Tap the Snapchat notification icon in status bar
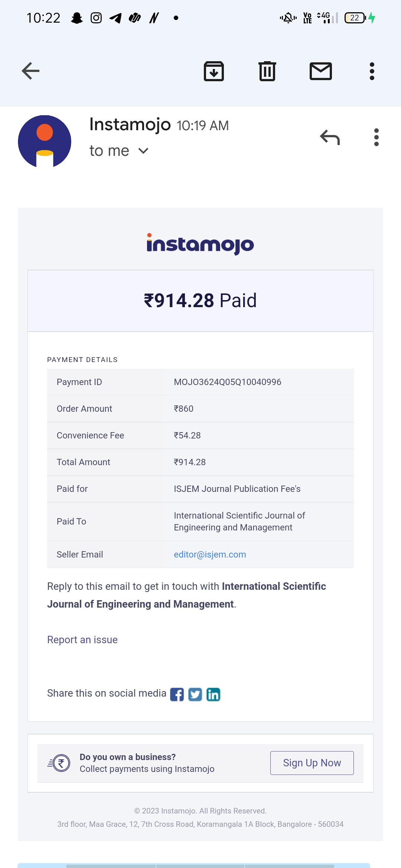The width and height of the screenshot is (401, 868). coord(77,18)
